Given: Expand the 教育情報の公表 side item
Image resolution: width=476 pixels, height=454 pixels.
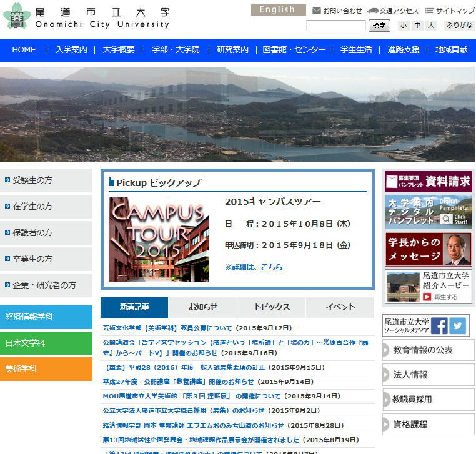Looking at the screenshot, I should 429,350.
